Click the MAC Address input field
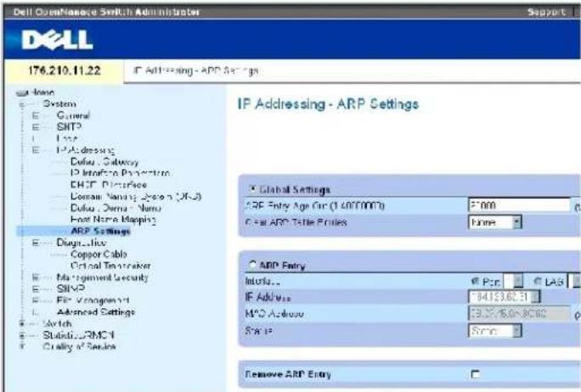Viewport: 581px width, 392px height. click(x=519, y=314)
